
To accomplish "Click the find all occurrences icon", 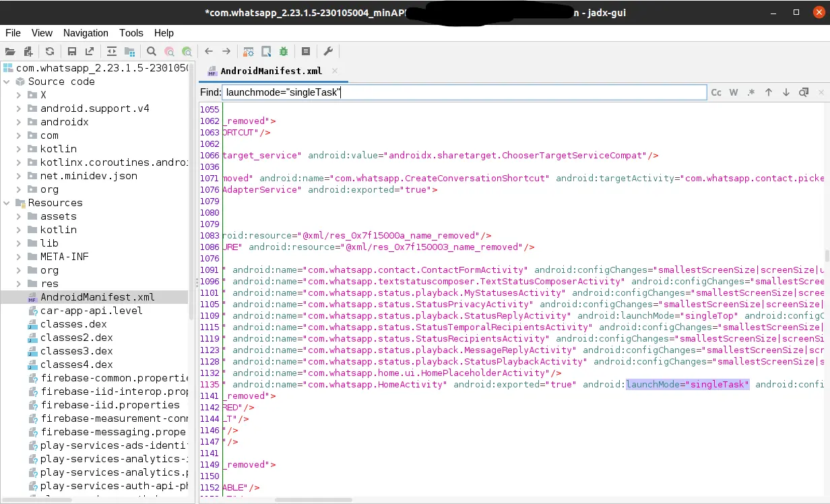I will tap(804, 92).
